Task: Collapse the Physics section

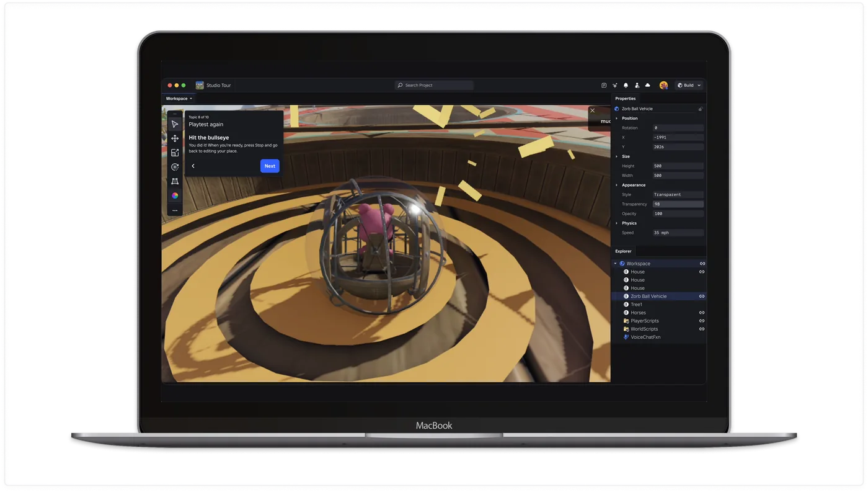Action: pyautogui.click(x=616, y=223)
